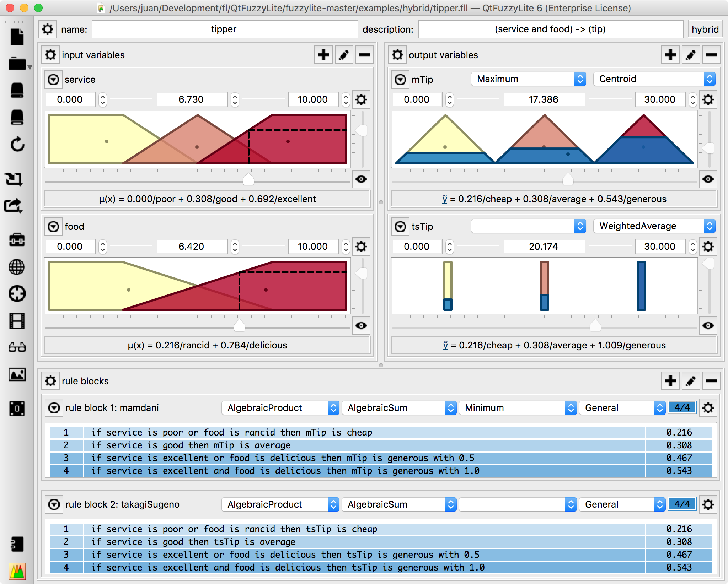The height and width of the screenshot is (584, 728).
Task: Click the engine name field 'tipper'
Action: point(225,29)
